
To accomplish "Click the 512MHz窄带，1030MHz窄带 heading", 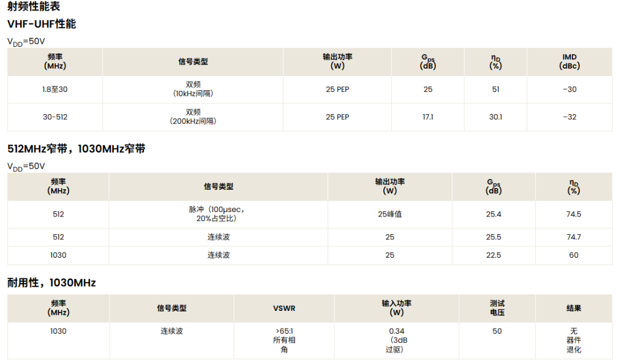I will pos(77,149).
